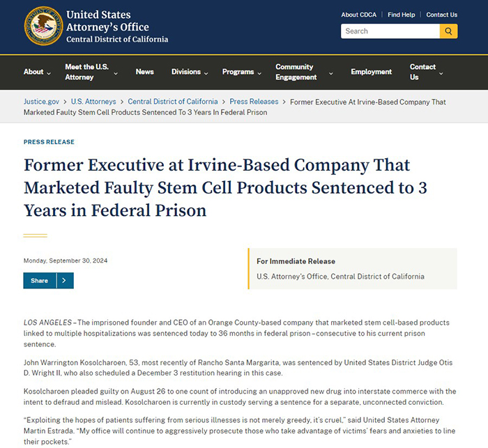Open Central District of California breadcrumb

pos(173,102)
